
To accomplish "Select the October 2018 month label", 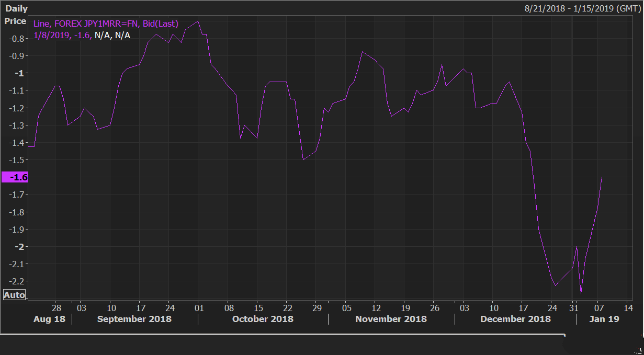I will pos(263,319).
